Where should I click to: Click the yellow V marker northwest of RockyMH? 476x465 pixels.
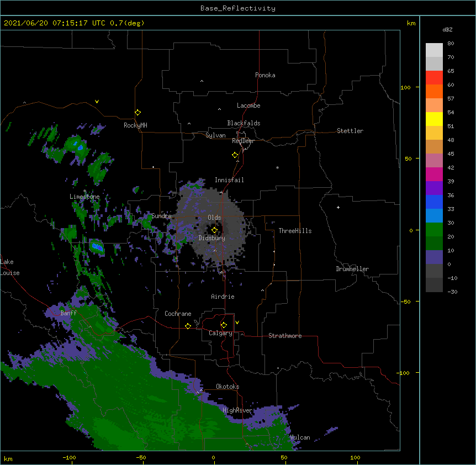pyautogui.click(x=97, y=102)
